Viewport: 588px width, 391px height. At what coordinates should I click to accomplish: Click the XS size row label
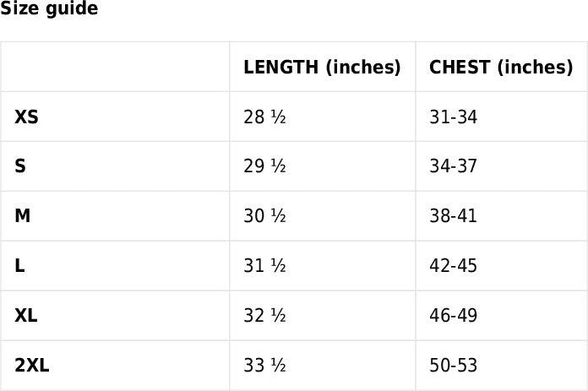[x=27, y=117]
